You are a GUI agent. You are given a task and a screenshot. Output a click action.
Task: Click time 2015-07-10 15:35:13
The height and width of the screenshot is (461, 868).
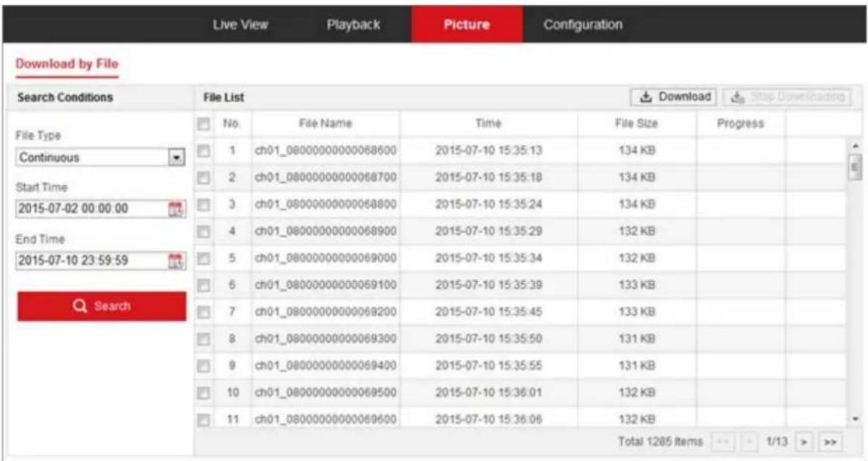tap(488, 151)
